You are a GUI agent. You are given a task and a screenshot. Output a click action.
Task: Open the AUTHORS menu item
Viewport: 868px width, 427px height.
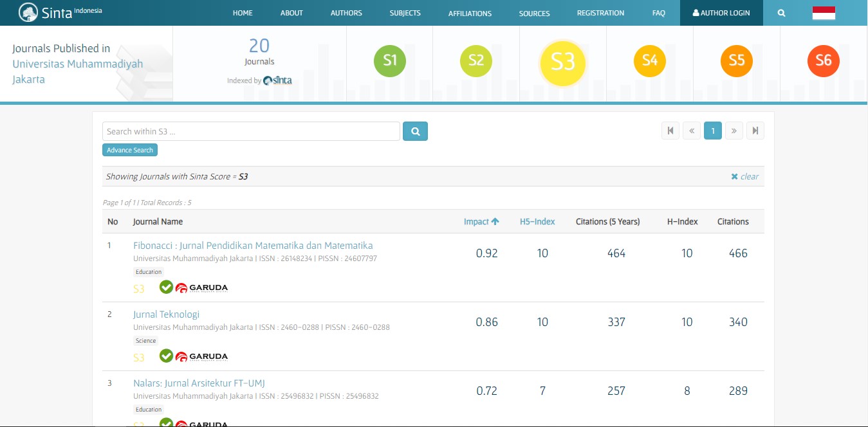[x=346, y=13]
